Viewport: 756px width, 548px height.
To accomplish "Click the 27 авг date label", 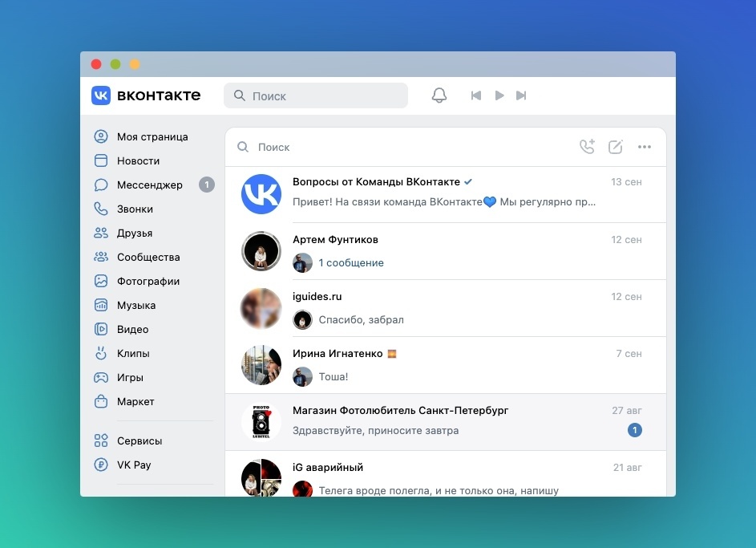I will pyautogui.click(x=627, y=411).
